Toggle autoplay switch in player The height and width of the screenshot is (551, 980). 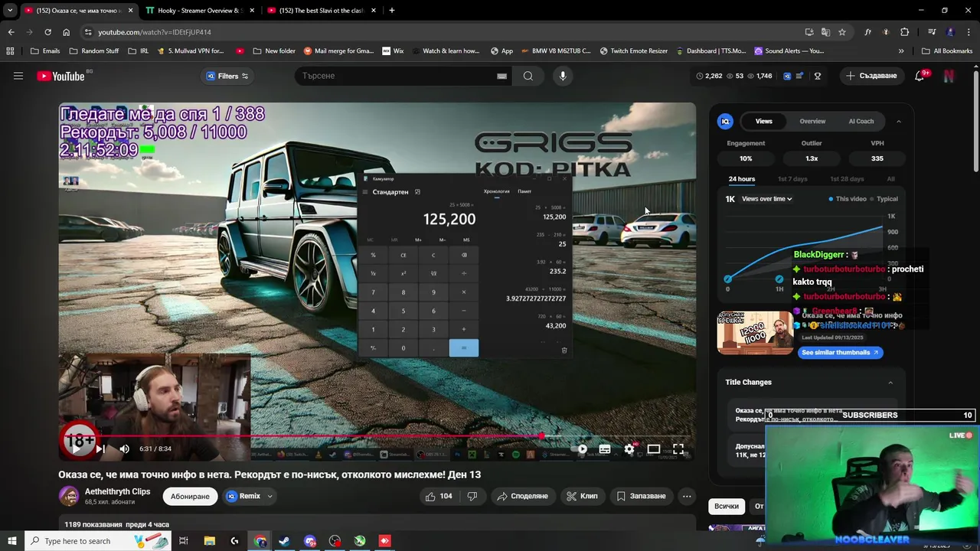(x=580, y=449)
